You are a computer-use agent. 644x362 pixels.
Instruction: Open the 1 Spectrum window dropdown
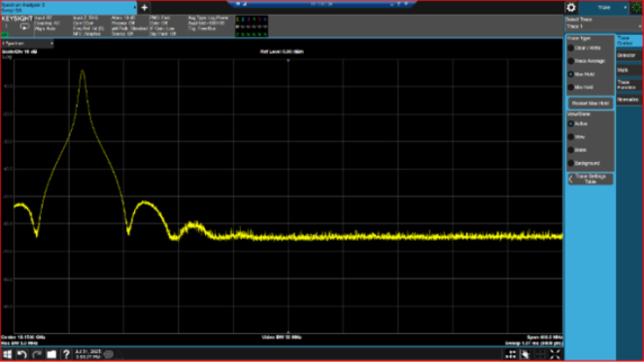(26, 42)
